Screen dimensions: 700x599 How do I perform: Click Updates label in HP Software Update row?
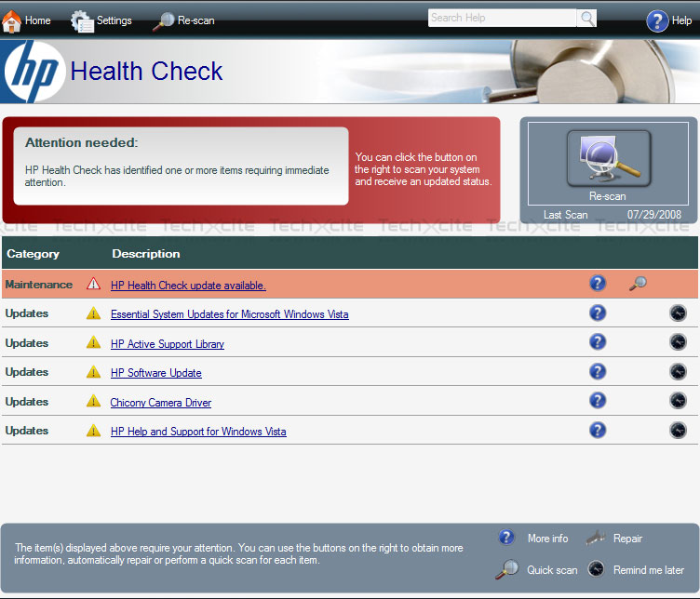[27, 372]
